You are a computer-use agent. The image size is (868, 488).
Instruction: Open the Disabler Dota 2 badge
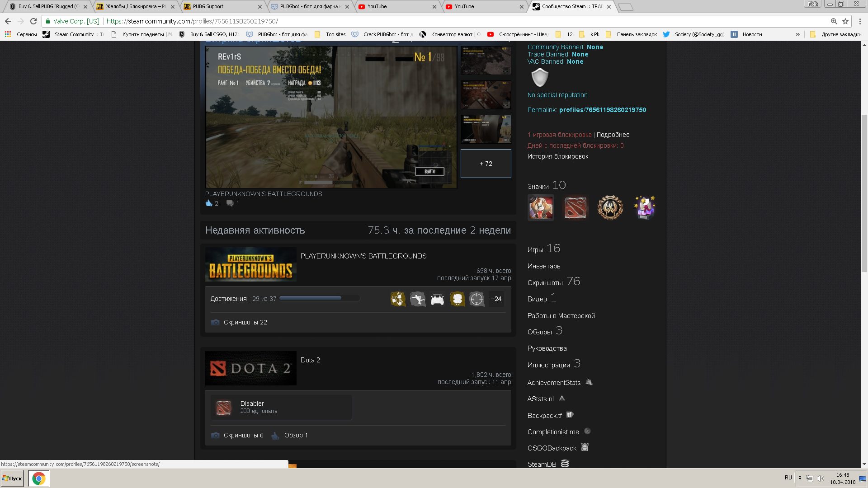coord(281,407)
